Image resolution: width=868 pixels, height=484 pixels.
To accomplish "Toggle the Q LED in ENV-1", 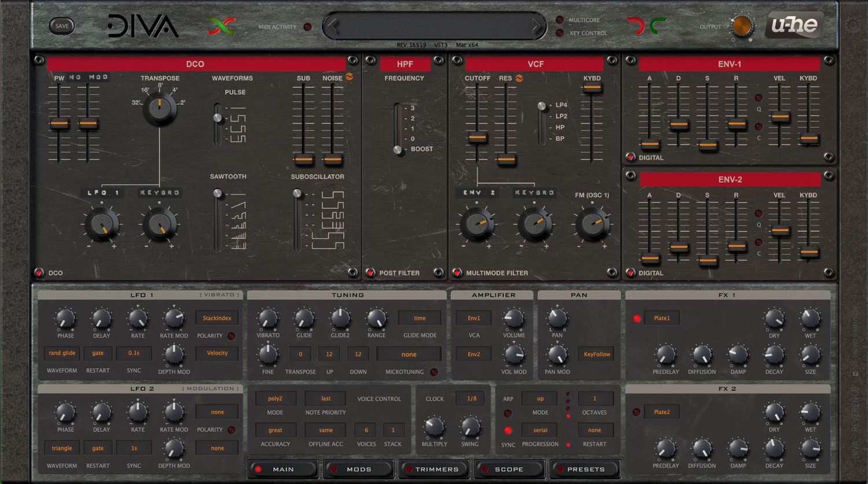I will [x=759, y=98].
